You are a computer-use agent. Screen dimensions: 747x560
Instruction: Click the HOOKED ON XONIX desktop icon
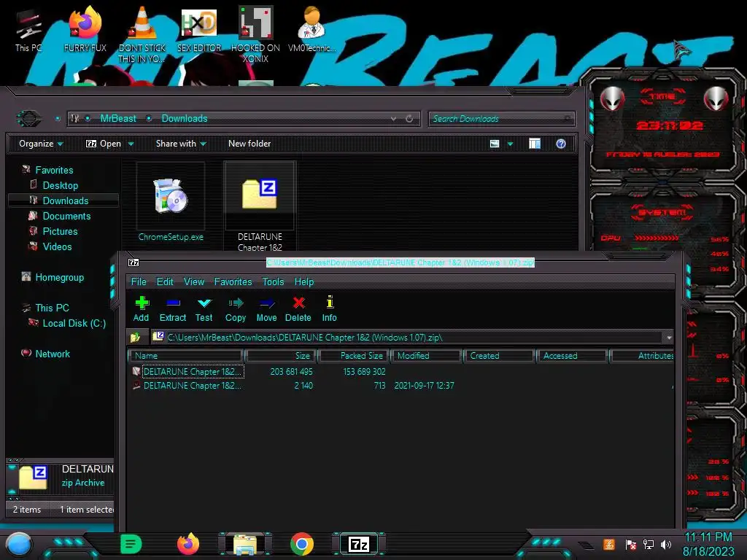click(x=255, y=34)
